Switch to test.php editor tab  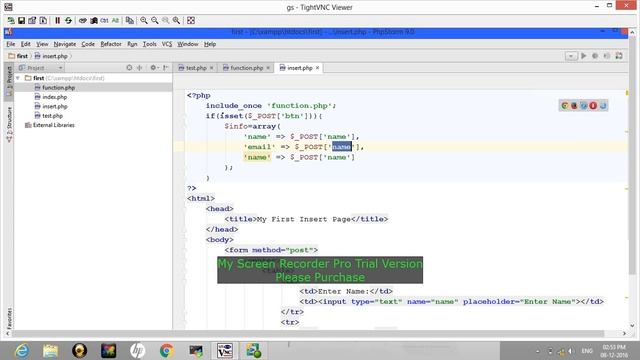196,68
